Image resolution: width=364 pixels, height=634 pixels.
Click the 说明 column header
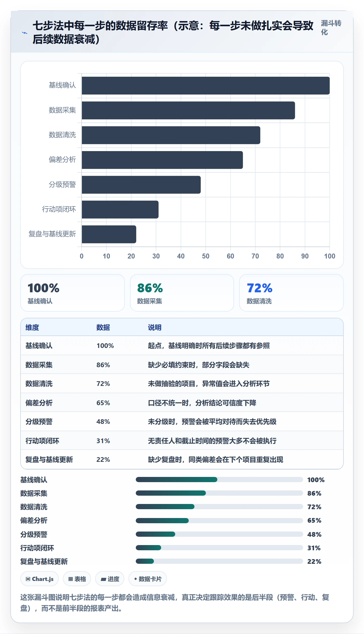tap(155, 327)
